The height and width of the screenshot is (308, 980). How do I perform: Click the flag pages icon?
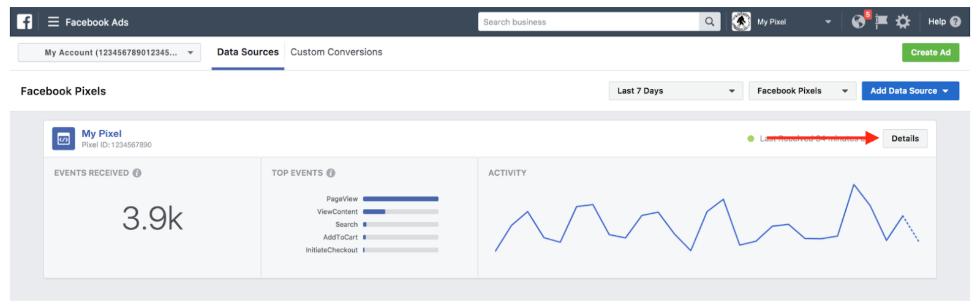click(881, 22)
